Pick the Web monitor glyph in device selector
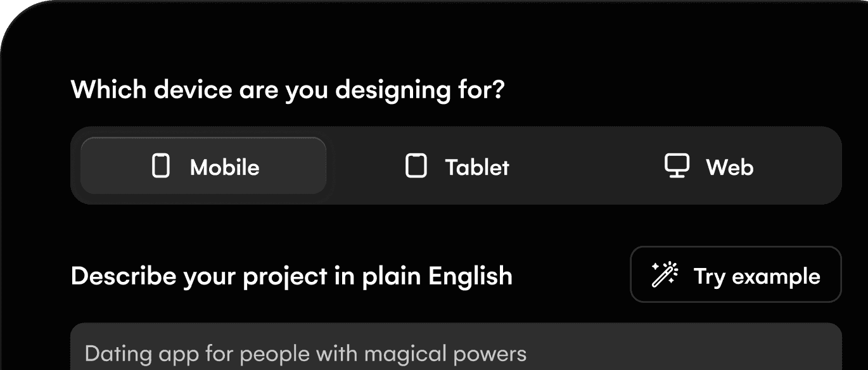The height and width of the screenshot is (370, 868). [677, 166]
